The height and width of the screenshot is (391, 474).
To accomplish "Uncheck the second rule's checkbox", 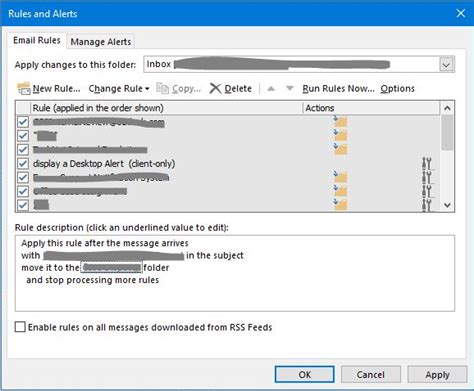I will tap(23, 136).
